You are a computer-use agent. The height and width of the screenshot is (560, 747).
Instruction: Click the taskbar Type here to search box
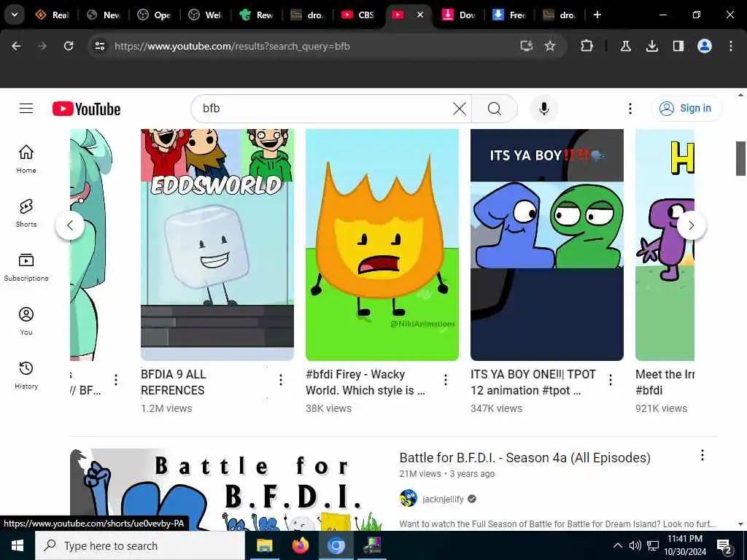pyautogui.click(x=140, y=545)
